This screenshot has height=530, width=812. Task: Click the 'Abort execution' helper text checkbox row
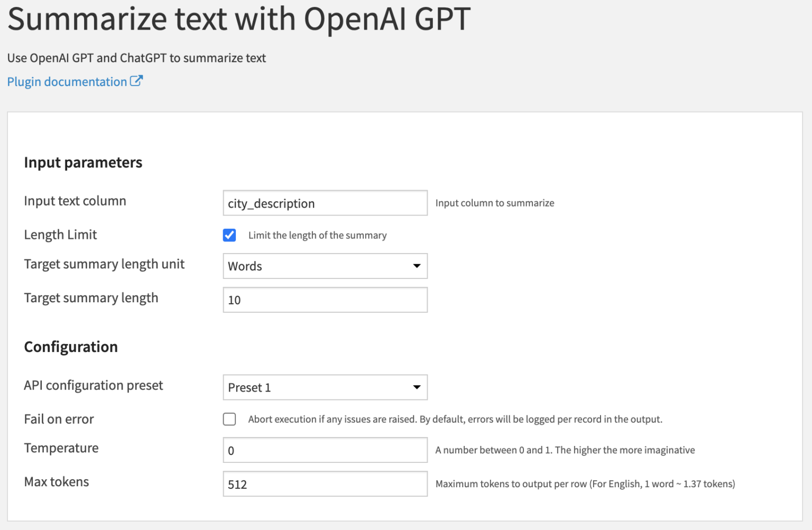pyautogui.click(x=229, y=419)
